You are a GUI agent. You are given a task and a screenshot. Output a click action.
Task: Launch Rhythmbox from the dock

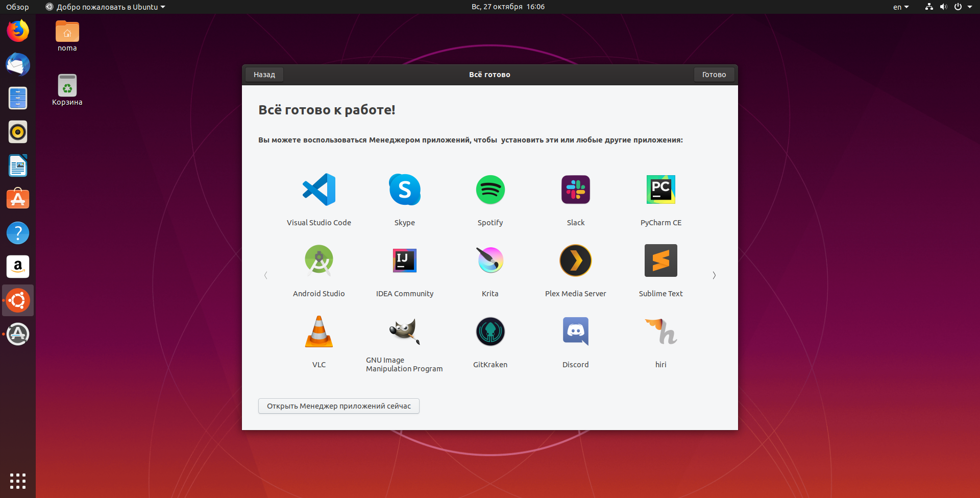point(18,132)
